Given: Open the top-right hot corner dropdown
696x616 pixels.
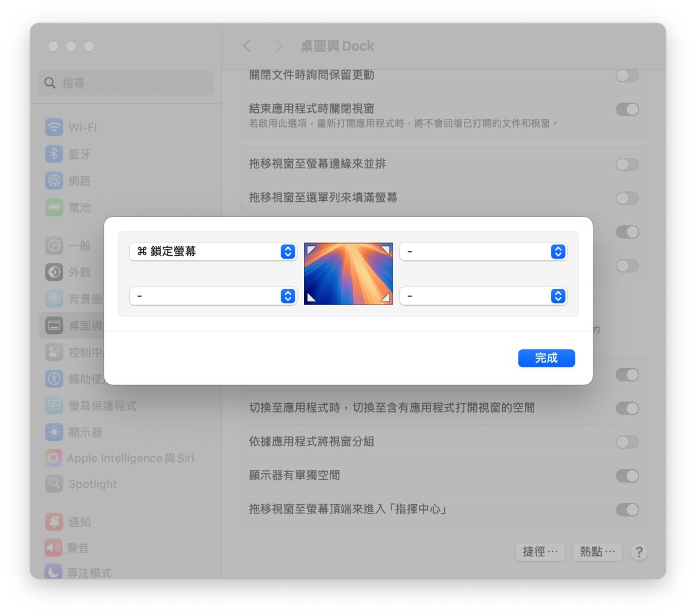Looking at the screenshot, I should (x=483, y=251).
